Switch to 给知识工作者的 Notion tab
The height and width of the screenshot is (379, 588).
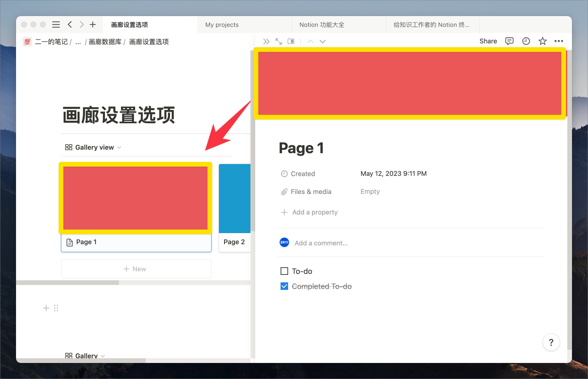[433, 25]
